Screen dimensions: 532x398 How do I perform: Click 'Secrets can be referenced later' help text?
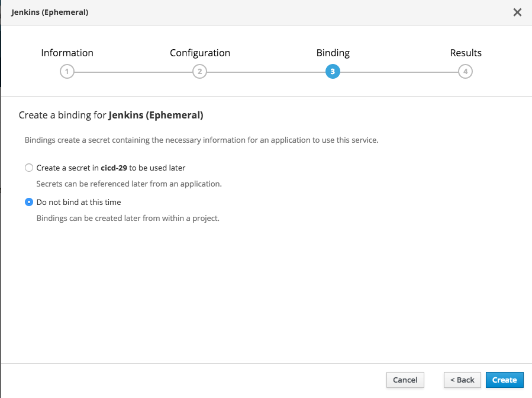(x=129, y=184)
